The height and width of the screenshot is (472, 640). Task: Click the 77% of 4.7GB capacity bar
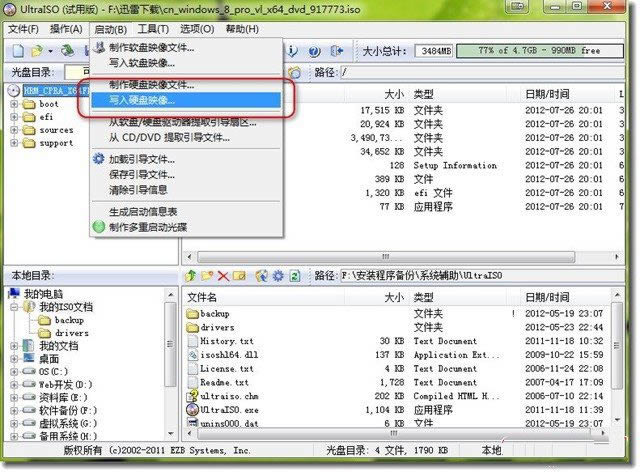tap(540, 51)
